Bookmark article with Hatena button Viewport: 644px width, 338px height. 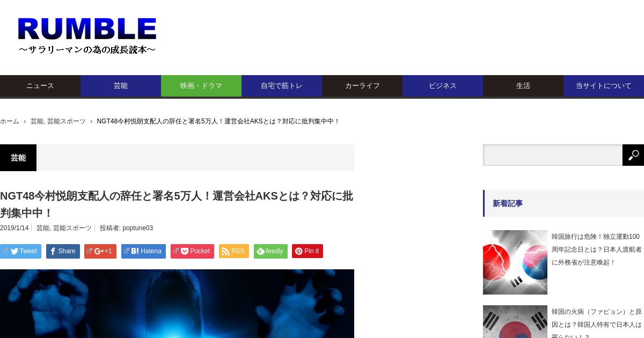[143, 251]
